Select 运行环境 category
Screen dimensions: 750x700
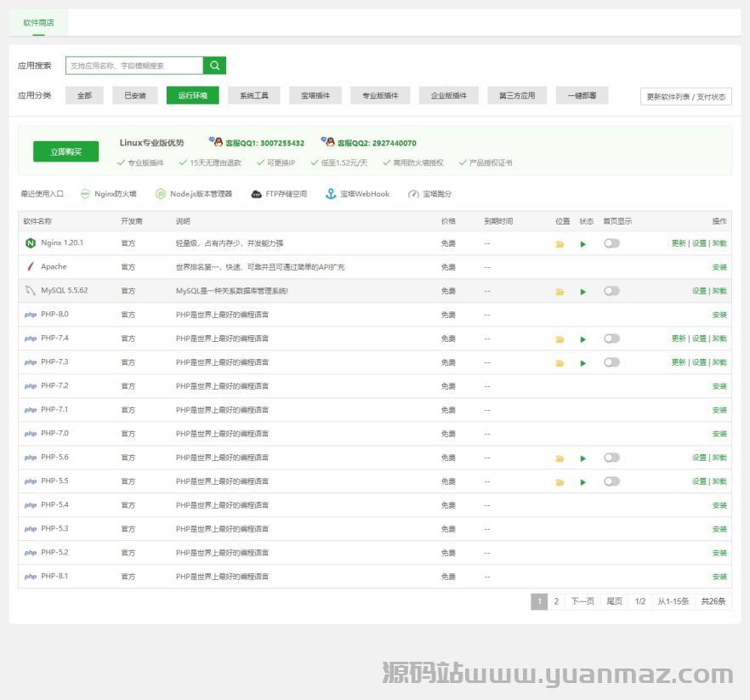(x=193, y=95)
